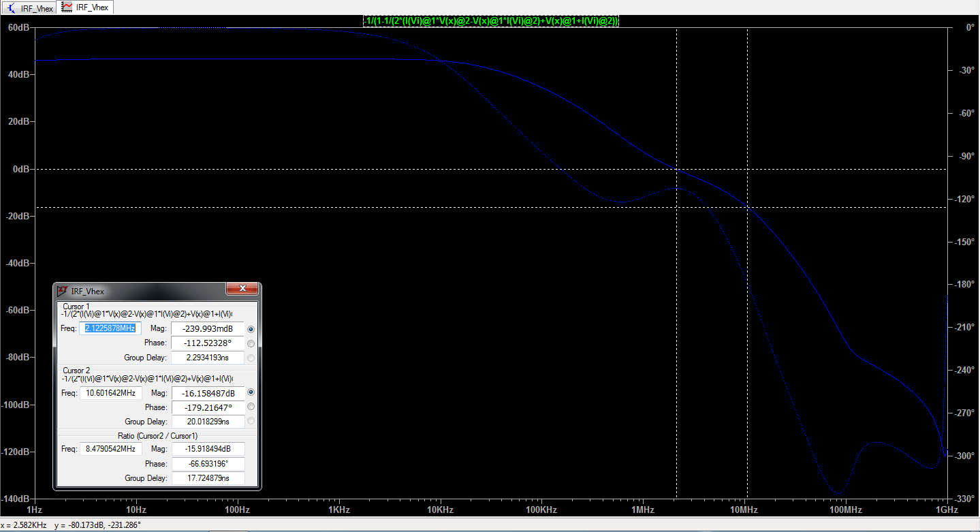This screenshot has height=532, width=980.
Task: Select Cursor 1 Mag radio button
Action: (251, 329)
